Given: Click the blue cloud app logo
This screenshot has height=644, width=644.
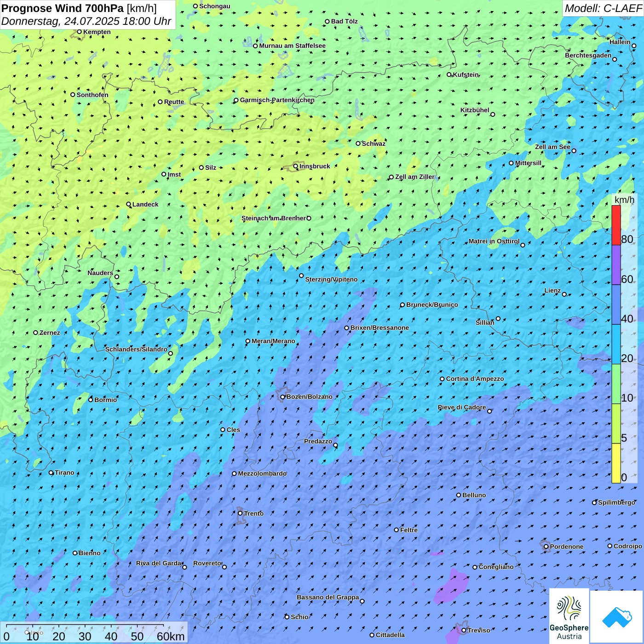Looking at the screenshot, I should (x=617, y=617).
